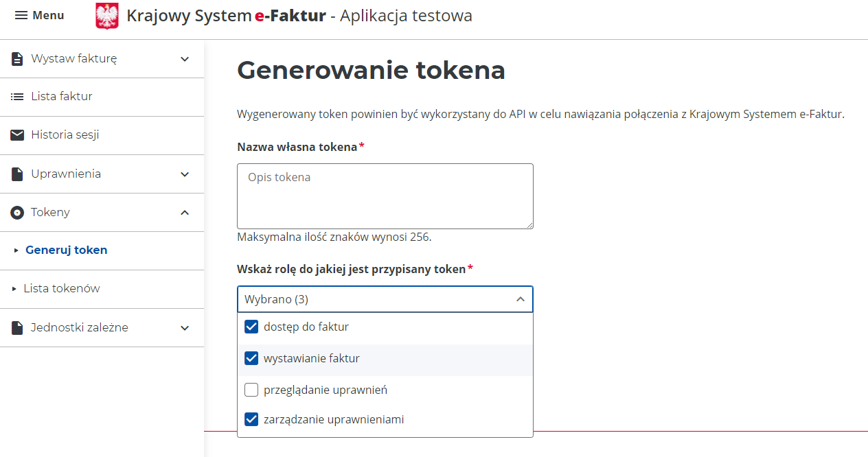Viewport: 868px width, 457px height.
Task: Select Generuj token submenu item
Action: pyautogui.click(x=66, y=250)
